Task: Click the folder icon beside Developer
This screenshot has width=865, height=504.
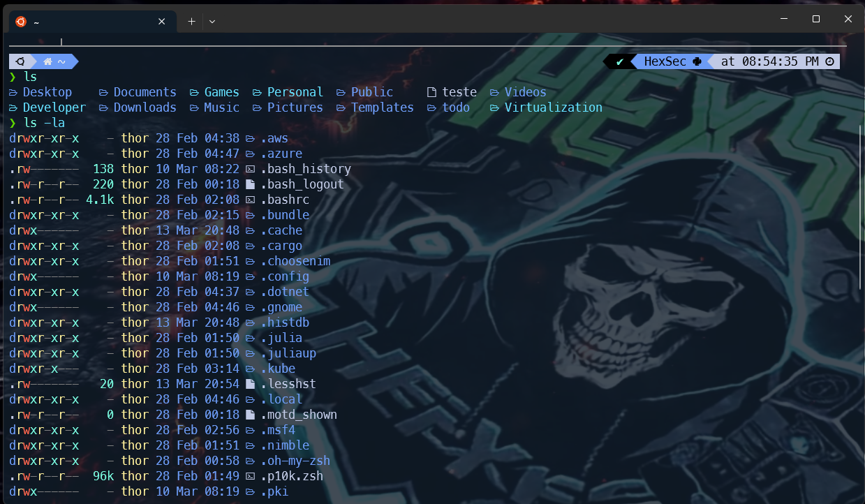Action: coord(14,108)
